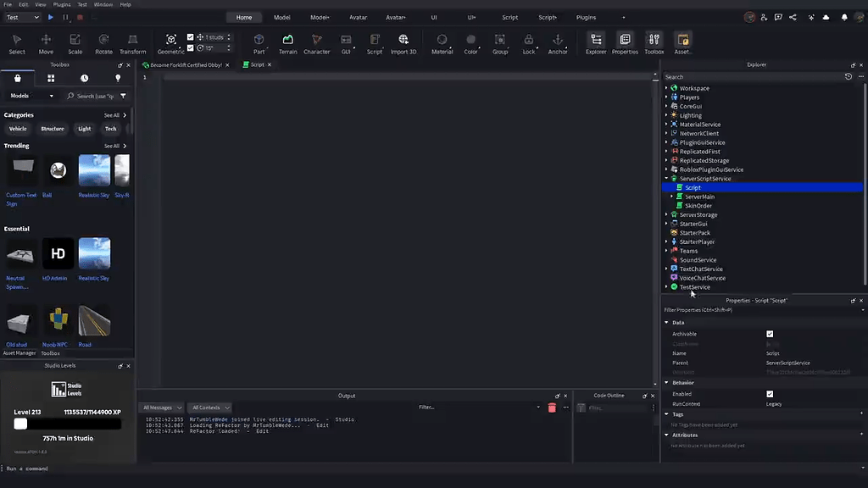Viewport: 868px width, 488px height.
Task: Select the HD Admin model thumbnail
Action: (x=58, y=253)
